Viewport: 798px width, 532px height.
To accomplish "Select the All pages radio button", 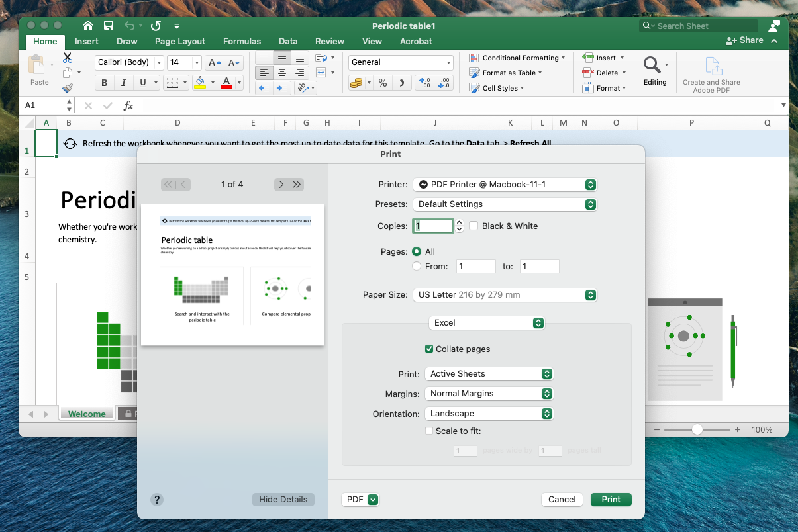I will [x=417, y=251].
